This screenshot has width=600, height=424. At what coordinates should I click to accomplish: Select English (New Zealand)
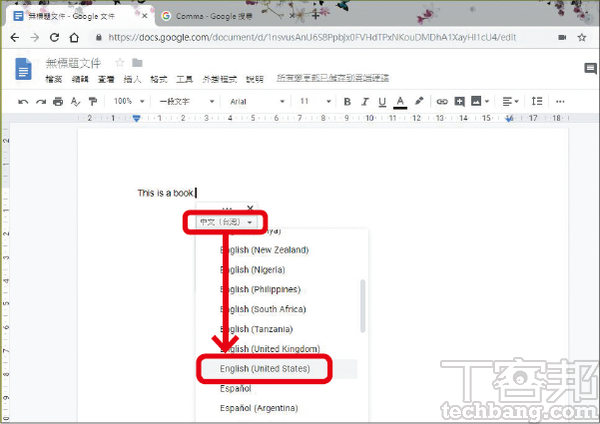pos(264,250)
